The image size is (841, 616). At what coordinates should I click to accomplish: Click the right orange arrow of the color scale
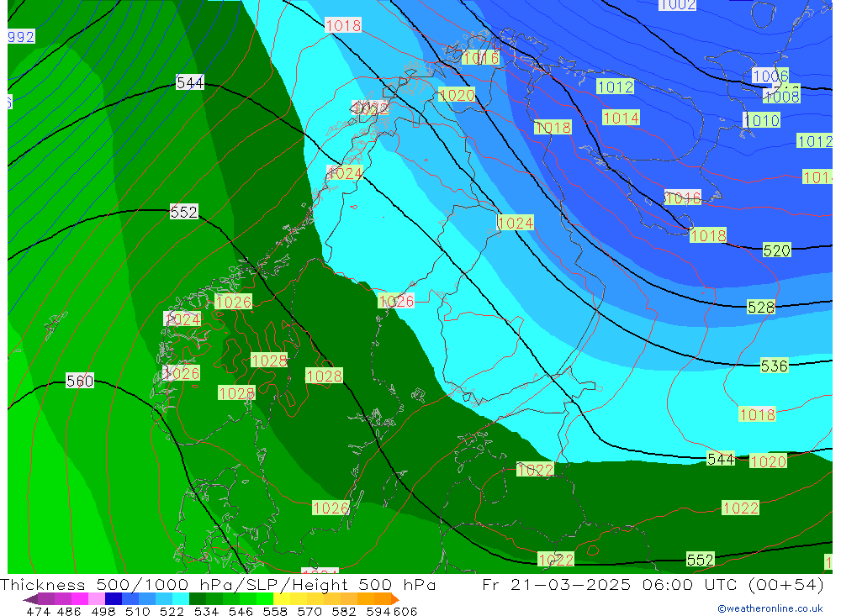click(394, 599)
